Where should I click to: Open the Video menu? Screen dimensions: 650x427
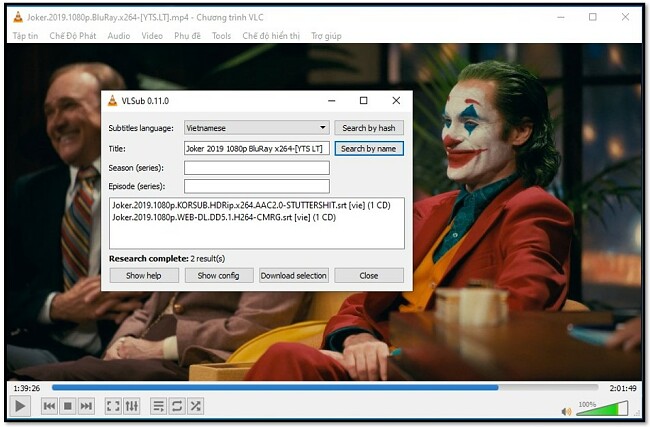[x=152, y=36]
